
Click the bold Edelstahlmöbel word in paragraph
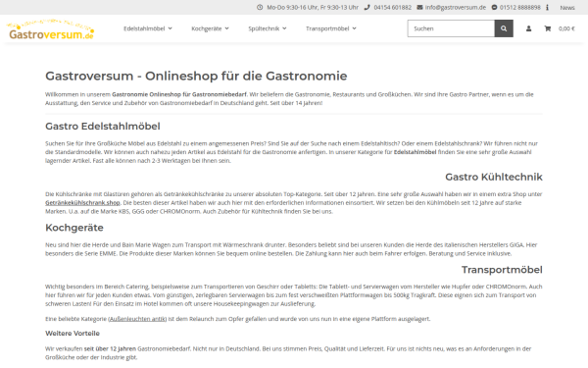[415, 152]
